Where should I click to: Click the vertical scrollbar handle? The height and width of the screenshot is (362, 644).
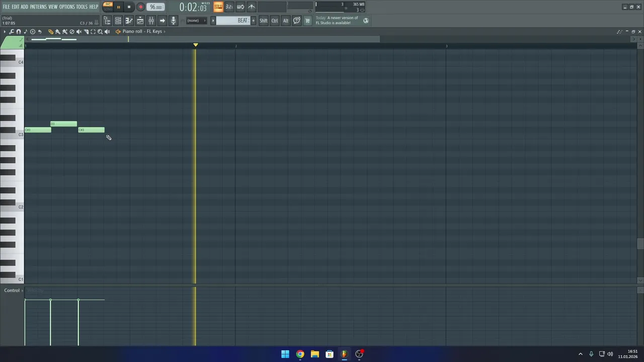pyautogui.click(x=640, y=243)
